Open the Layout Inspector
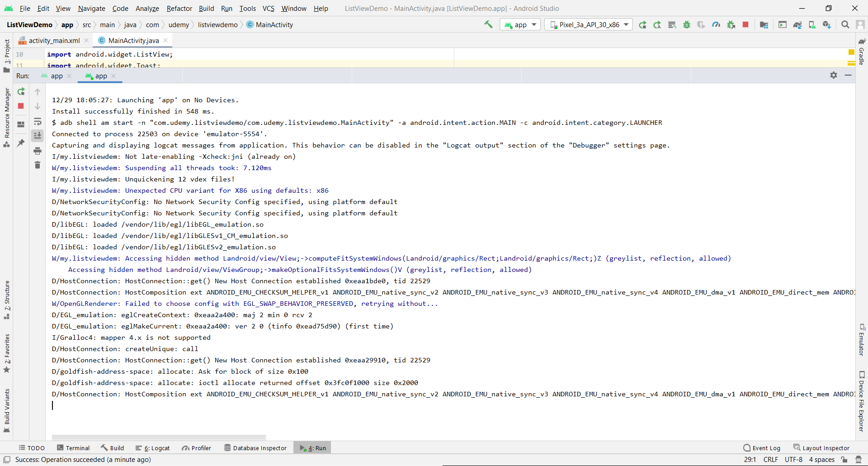The image size is (868, 466). point(822,448)
